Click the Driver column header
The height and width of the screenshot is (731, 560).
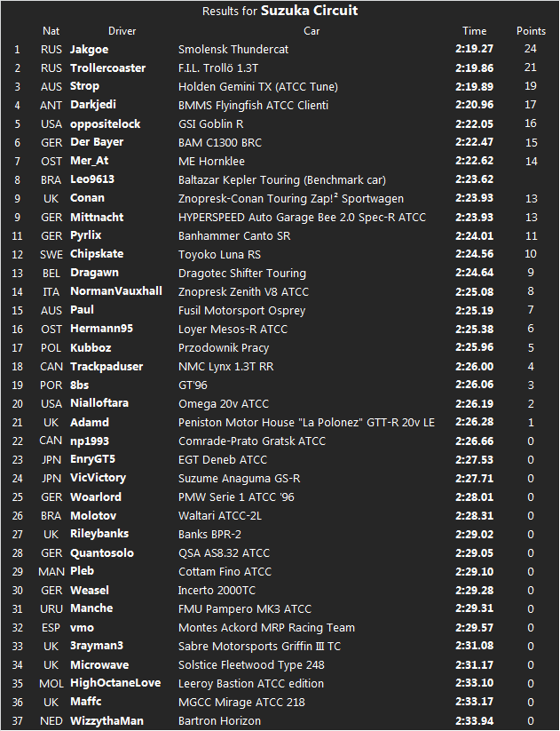pos(122,31)
